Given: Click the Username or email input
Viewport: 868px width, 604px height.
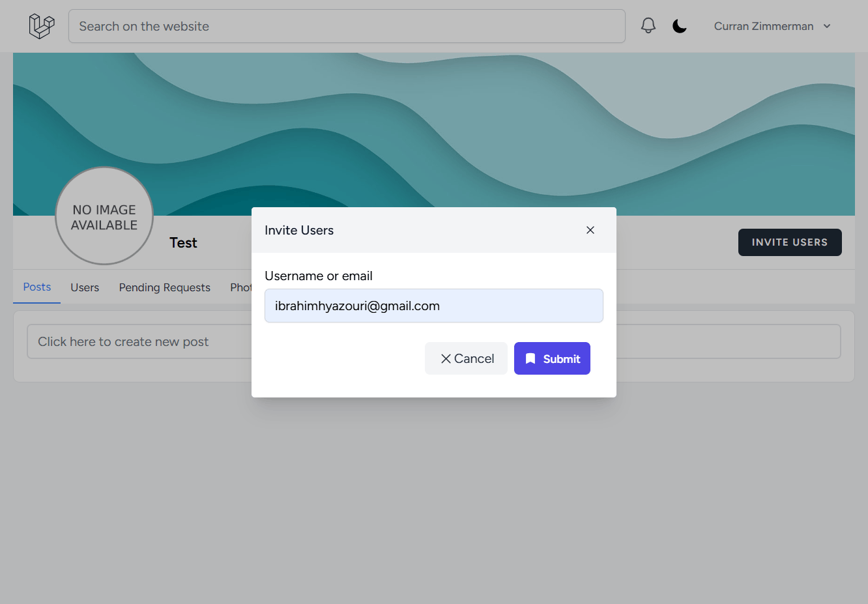Looking at the screenshot, I should pyautogui.click(x=434, y=306).
